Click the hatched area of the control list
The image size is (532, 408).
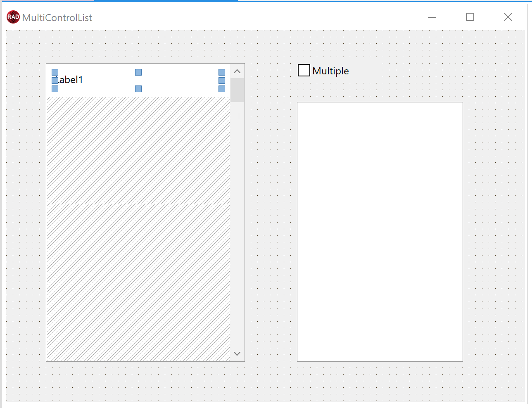pyautogui.click(x=138, y=229)
